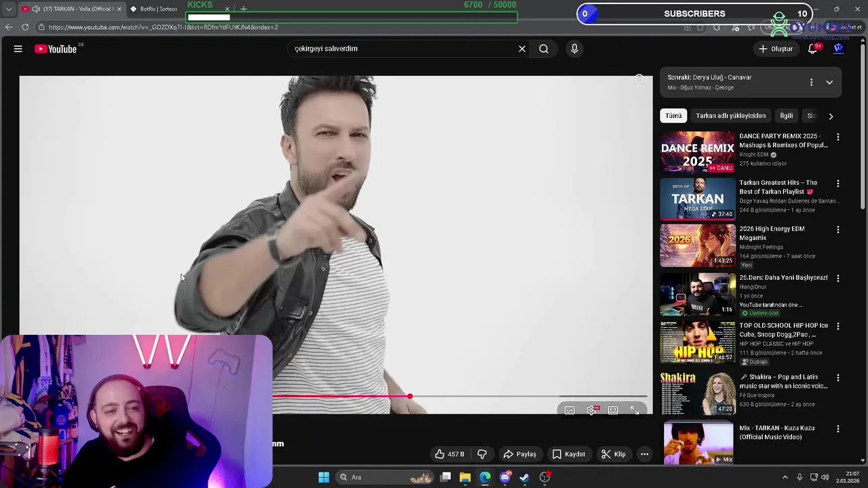Open options for Shakira video
The height and width of the screenshot is (488, 868).
[x=837, y=378]
